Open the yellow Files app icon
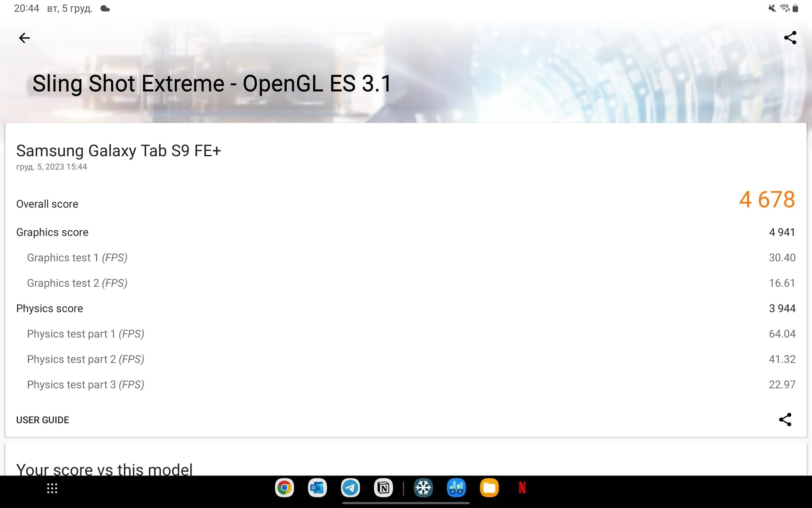The width and height of the screenshot is (812, 508). coord(489,488)
